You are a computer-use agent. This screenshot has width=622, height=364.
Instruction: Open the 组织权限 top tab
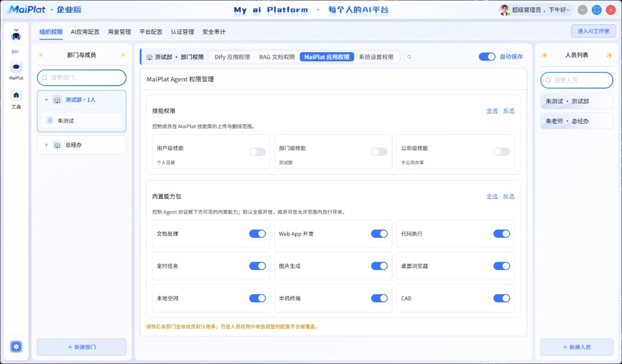[x=51, y=32]
